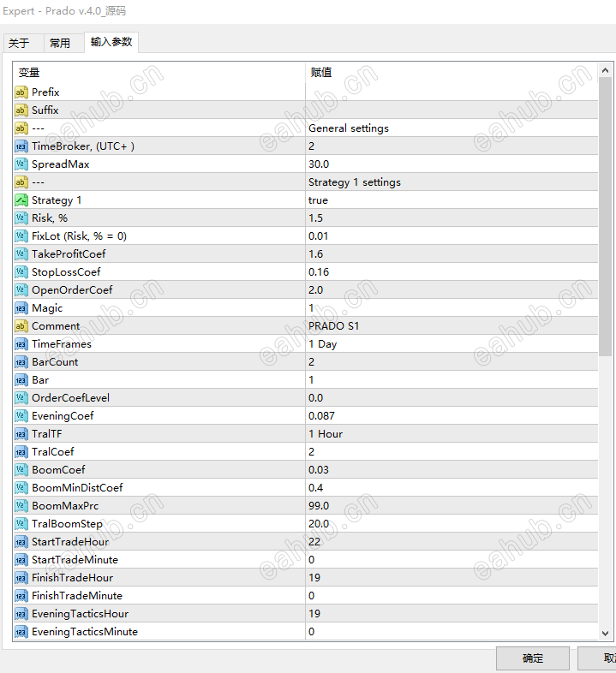Click the double icon beside Risk, %

(21, 218)
